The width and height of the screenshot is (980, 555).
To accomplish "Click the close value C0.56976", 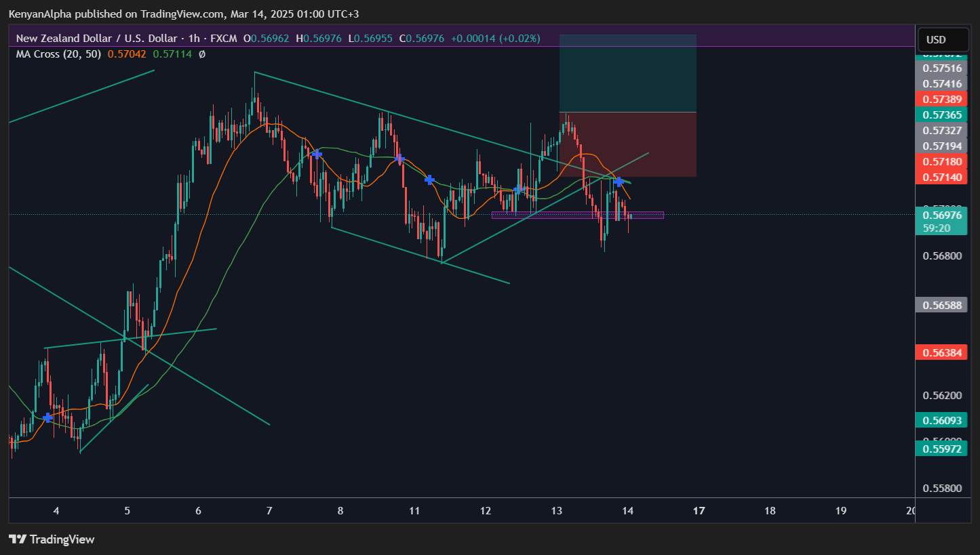I will pyautogui.click(x=422, y=39).
